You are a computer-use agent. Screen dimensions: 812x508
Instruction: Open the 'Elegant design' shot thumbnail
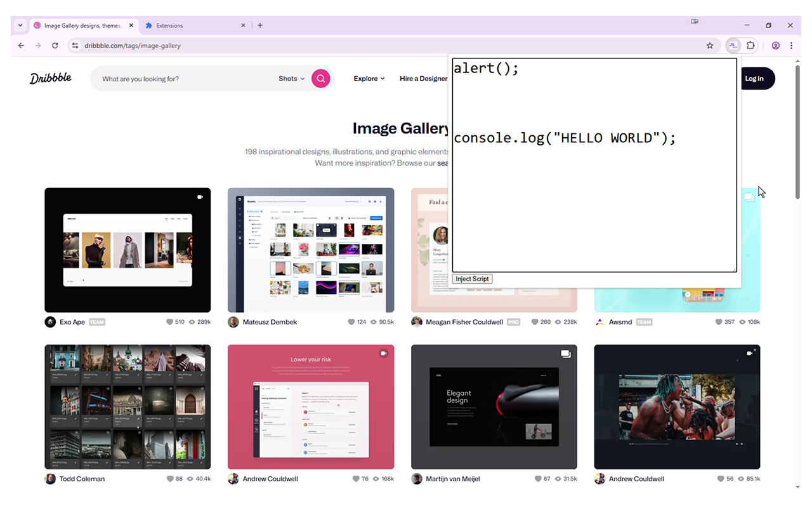494,407
